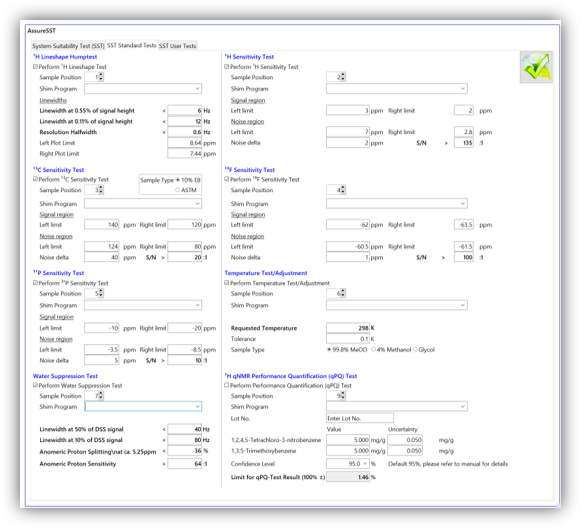Click 1H Sensitivity S/N 135 field
The height and width of the screenshot is (528, 581).
464,143
